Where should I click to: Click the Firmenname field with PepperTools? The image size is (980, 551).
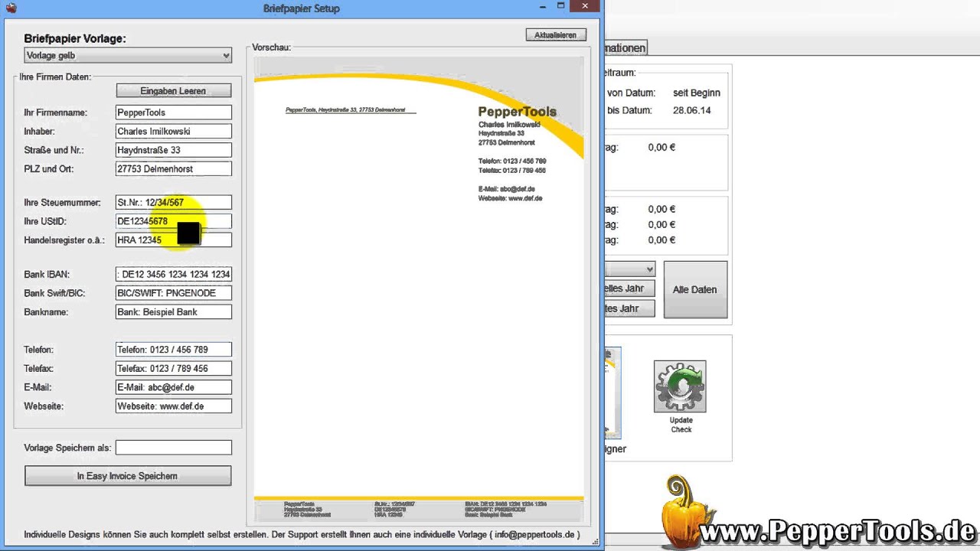(174, 112)
